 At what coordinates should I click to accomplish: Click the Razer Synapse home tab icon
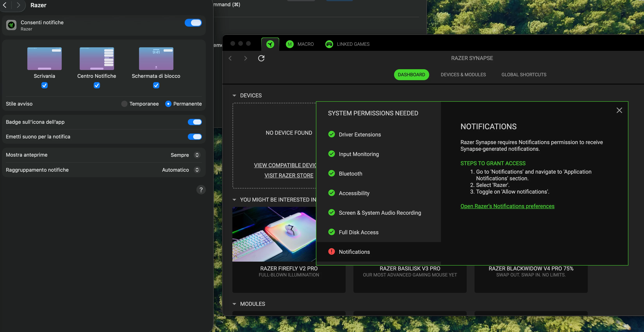pyautogui.click(x=270, y=44)
